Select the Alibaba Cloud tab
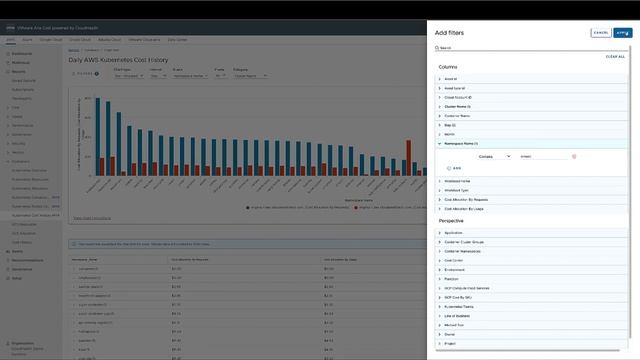The image size is (640, 360). (109, 40)
